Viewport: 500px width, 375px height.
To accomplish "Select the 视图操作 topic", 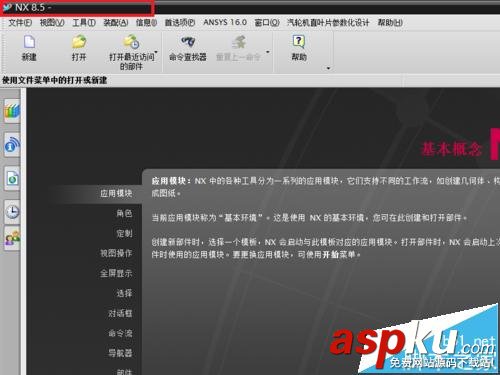I will pos(116,253).
